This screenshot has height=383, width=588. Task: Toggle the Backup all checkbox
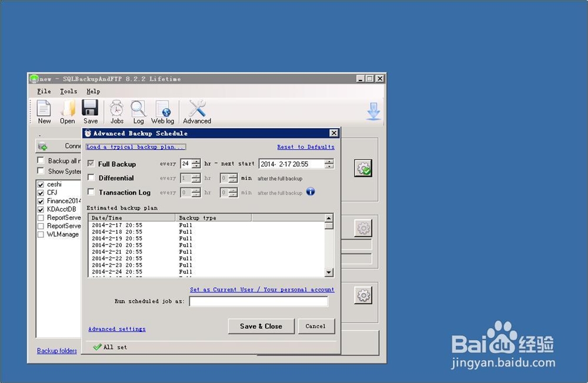[x=41, y=160]
